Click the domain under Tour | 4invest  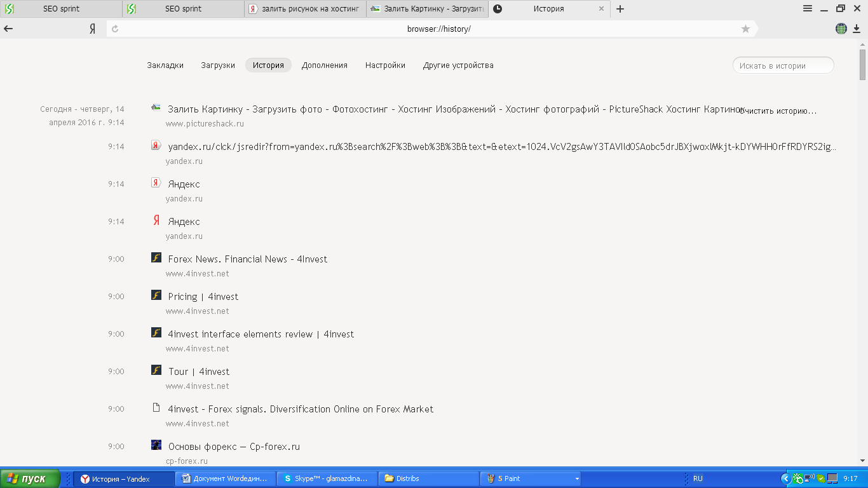(x=197, y=386)
